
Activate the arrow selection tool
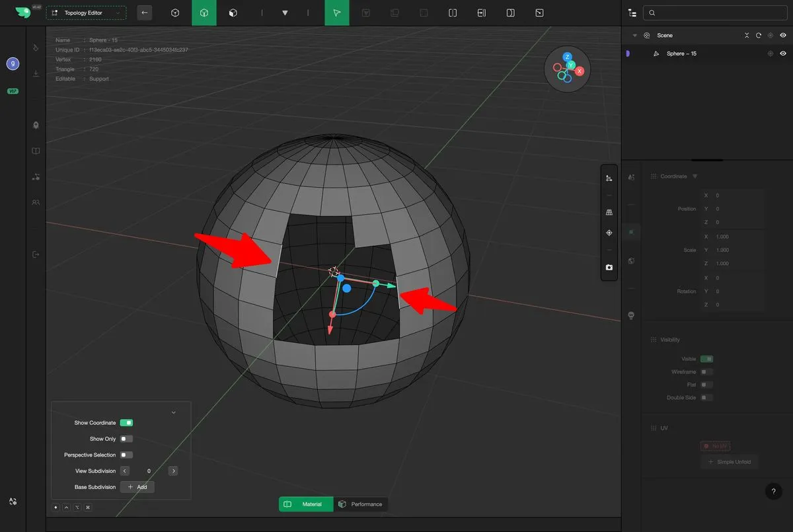tap(337, 13)
